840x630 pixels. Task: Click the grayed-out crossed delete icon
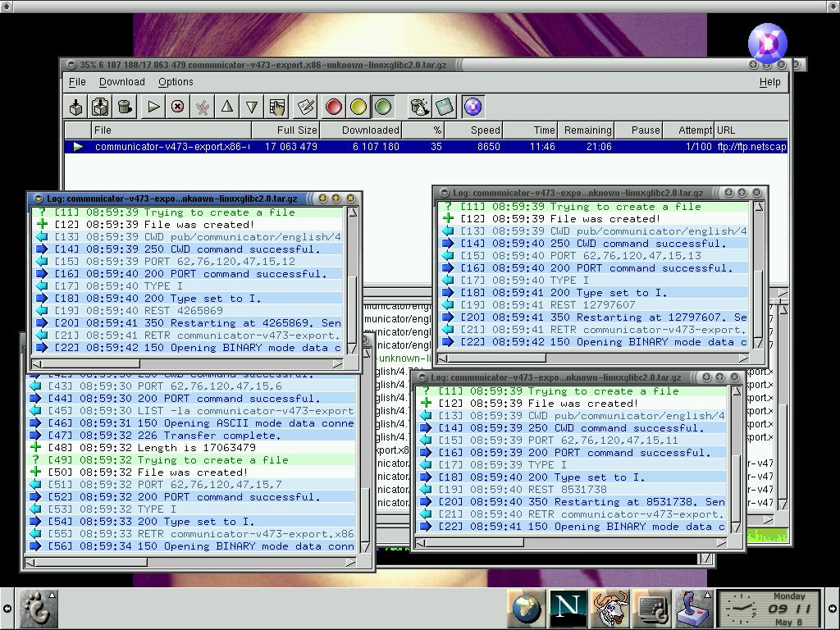[202, 107]
